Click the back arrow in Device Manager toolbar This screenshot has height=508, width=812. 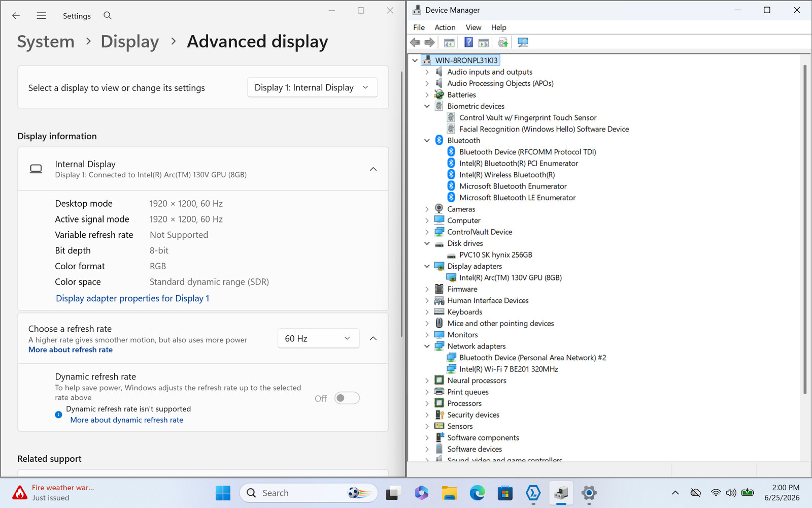click(x=415, y=43)
